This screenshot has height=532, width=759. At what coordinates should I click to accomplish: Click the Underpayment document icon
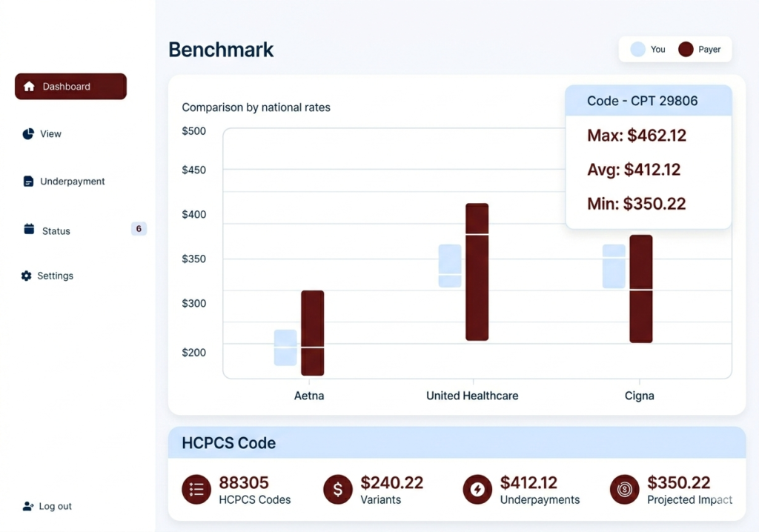tap(28, 182)
